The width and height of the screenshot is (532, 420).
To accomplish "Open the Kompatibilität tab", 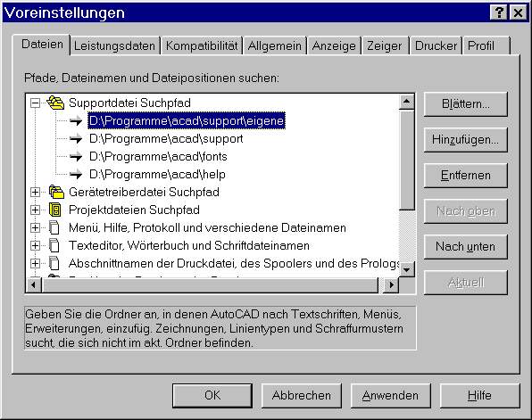I will pyautogui.click(x=202, y=45).
